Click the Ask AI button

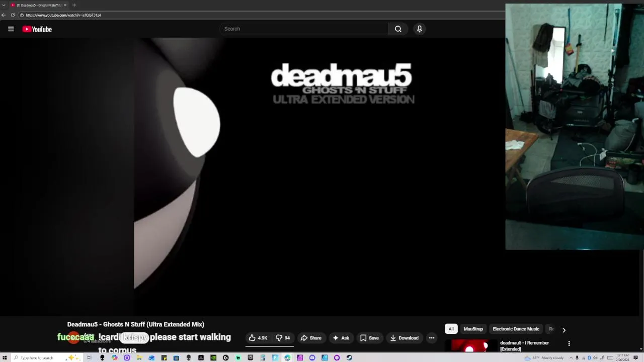pyautogui.click(x=341, y=338)
